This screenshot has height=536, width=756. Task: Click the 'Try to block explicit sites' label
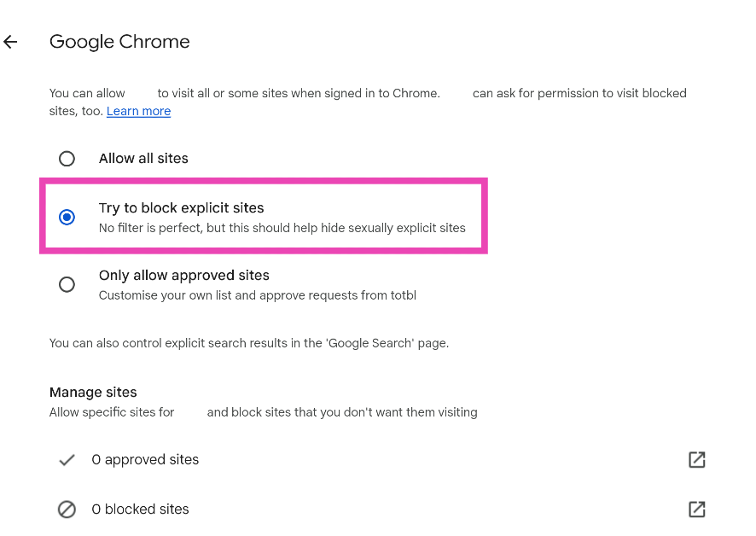(x=181, y=207)
